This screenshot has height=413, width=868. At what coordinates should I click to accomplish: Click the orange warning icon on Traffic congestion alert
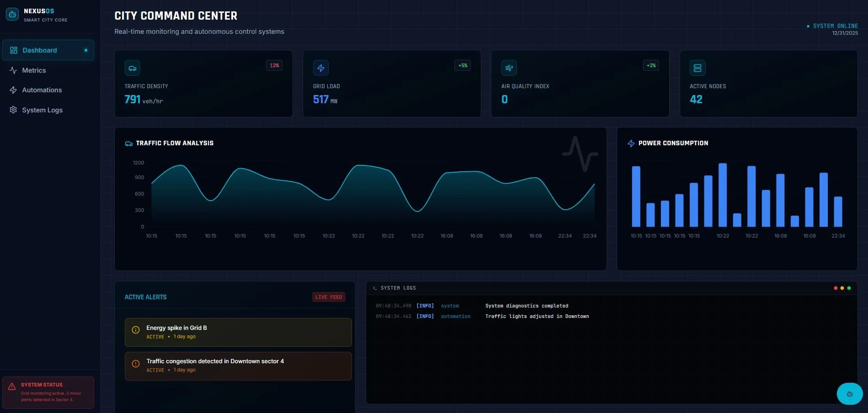click(136, 364)
